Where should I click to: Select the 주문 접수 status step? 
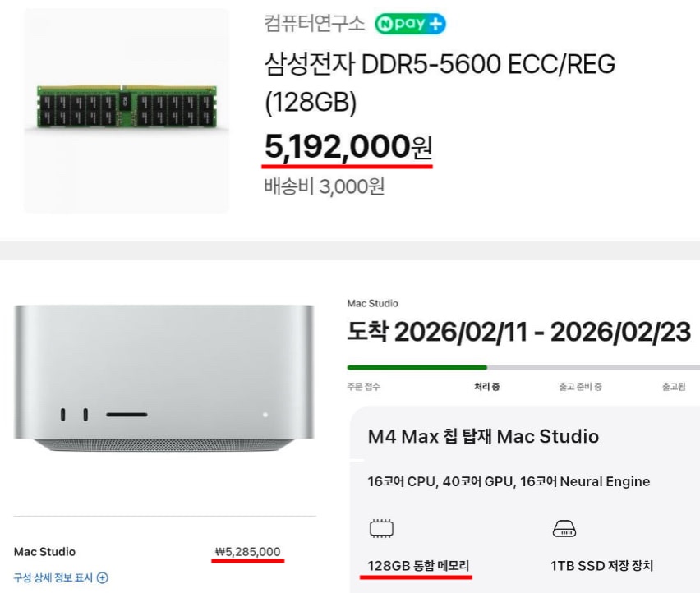point(363,387)
